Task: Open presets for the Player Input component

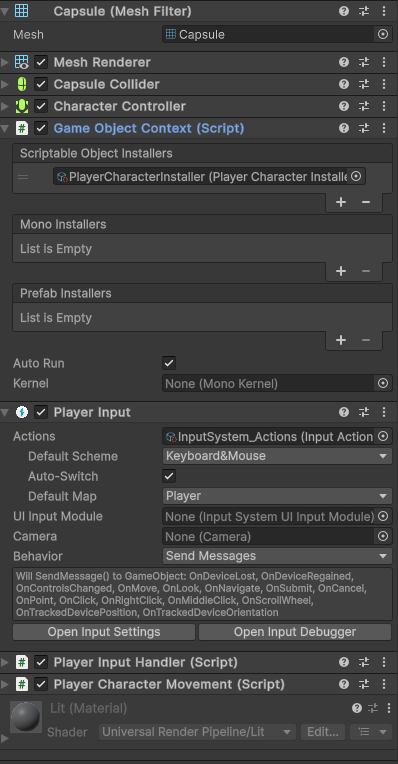Action: [x=364, y=412]
